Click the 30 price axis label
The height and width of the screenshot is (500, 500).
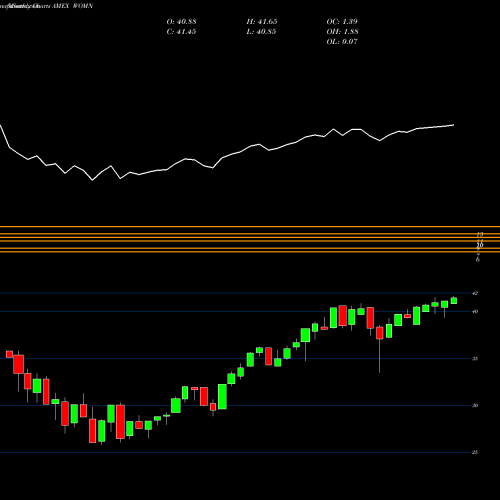[475, 405]
